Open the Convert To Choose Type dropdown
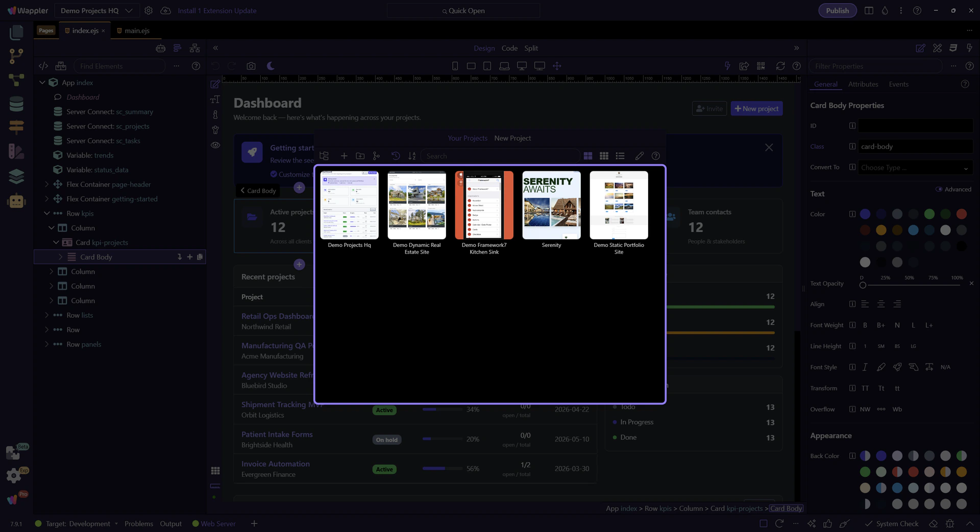Viewport: 980px width, 532px height. point(915,168)
